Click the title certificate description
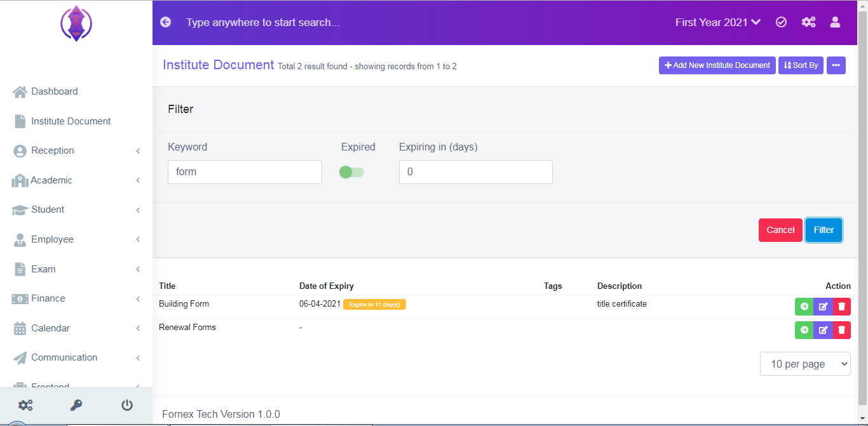Screen dimensions: 868x426 [x=622, y=304]
